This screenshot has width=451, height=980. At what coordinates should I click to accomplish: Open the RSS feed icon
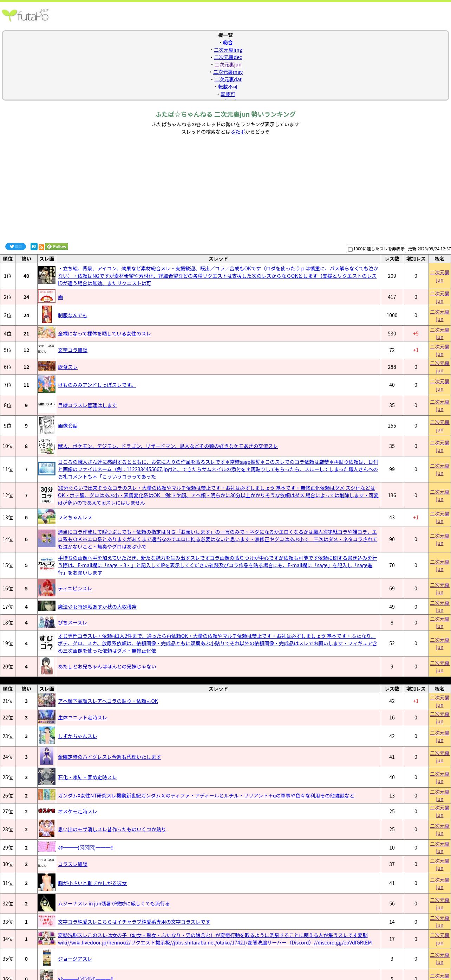pyautogui.click(x=41, y=247)
